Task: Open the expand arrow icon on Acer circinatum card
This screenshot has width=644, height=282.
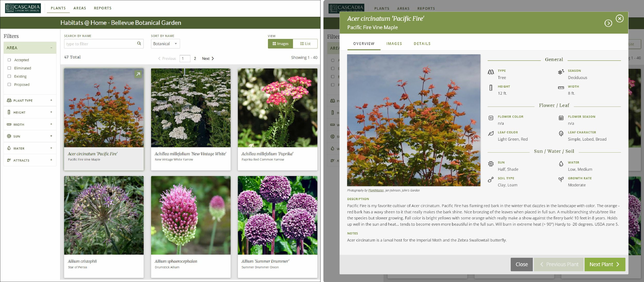Action: pyautogui.click(x=138, y=74)
